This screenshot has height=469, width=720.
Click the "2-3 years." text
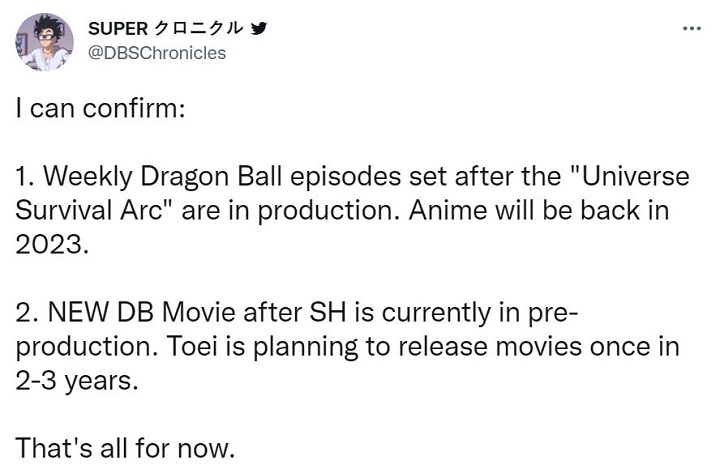[x=73, y=383]
